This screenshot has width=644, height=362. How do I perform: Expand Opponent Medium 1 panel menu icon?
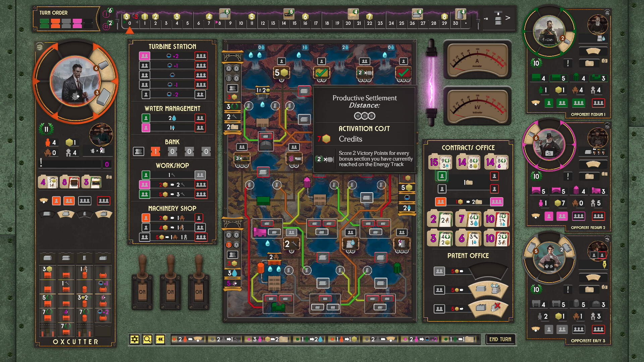coord(607,12)
